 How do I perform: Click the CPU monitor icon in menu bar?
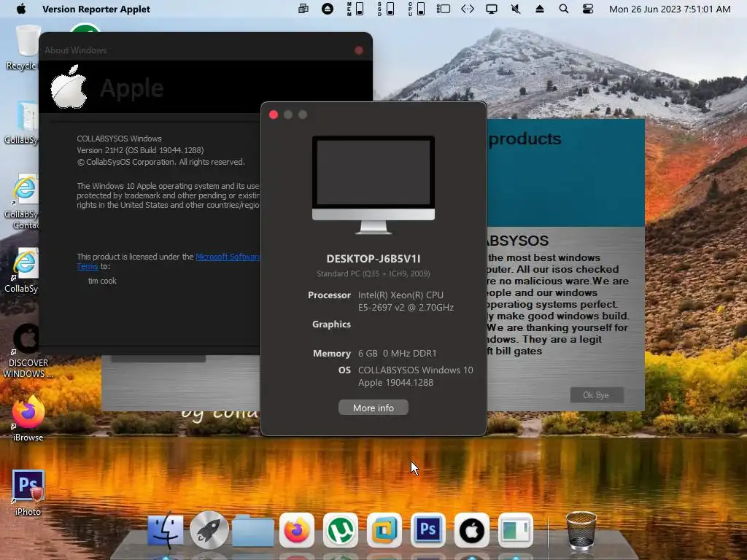pos(417,9)
